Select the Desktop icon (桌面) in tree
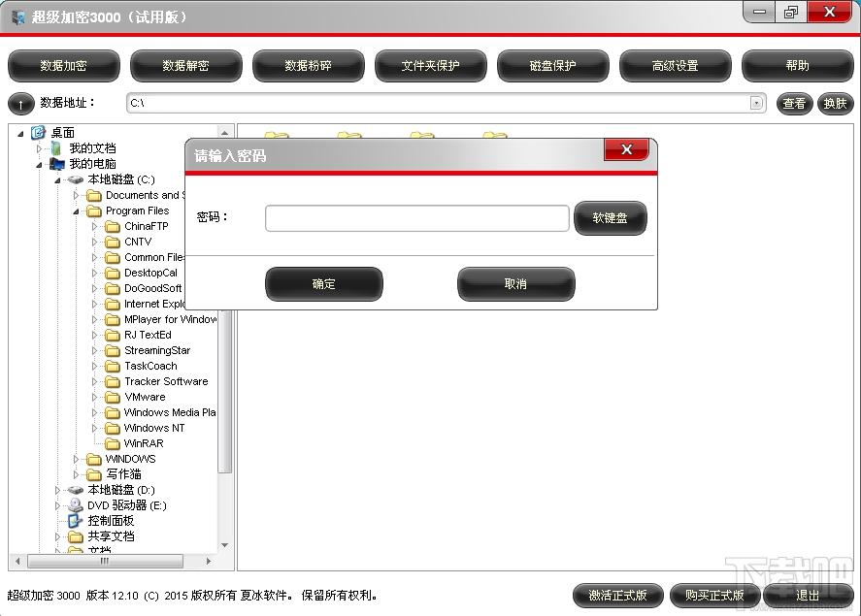This screenshot has height=616, width=861. [39, 133]
